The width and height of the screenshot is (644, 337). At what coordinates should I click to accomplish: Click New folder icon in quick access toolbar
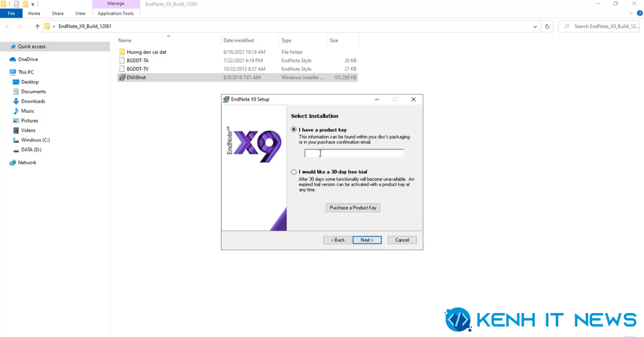point(25,4)
